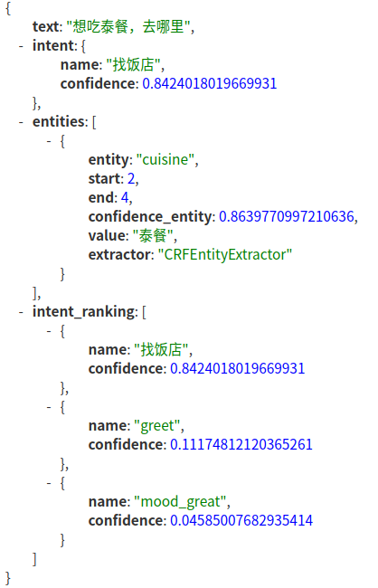The width and height of the screenshot is (378, 588).
Task: Click the value string "泰餐"
Action: tap(153, 236)
